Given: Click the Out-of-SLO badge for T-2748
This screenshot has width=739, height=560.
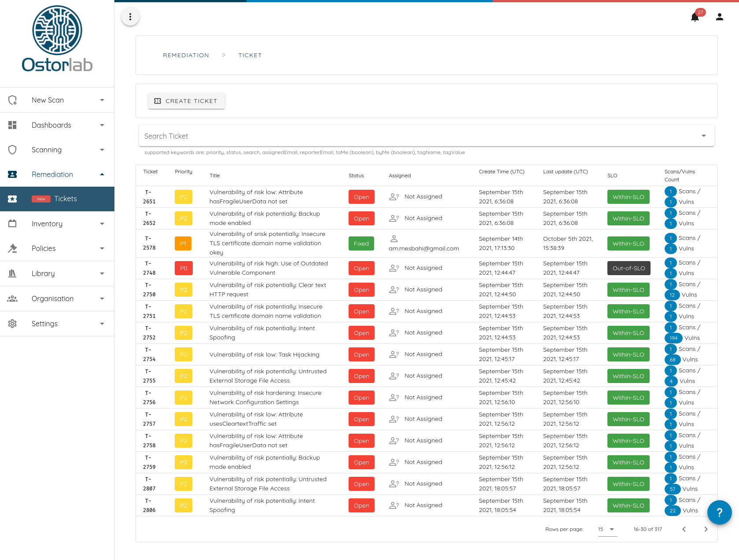Looking at the screenshot, I should [629, 268].
